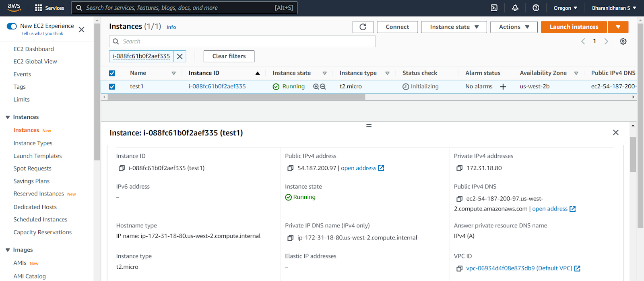The height and width of the screenshot is (281, 644).
Task: Toggle New EC2 Experience switch
Action: click(12, 26)
